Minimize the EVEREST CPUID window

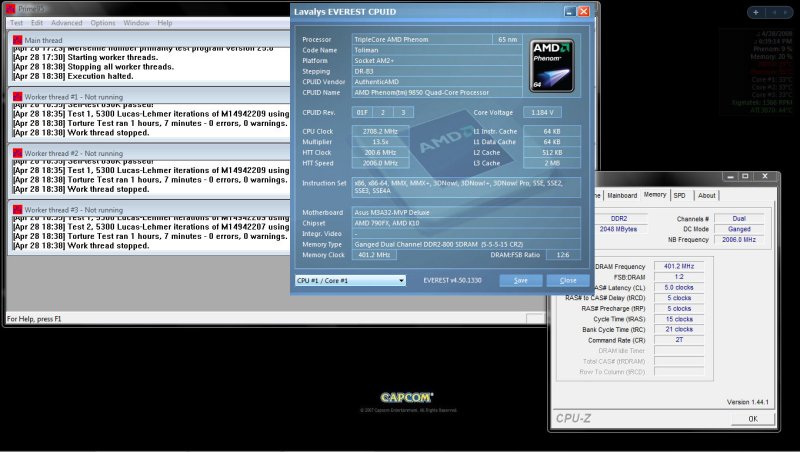point(570,11)
